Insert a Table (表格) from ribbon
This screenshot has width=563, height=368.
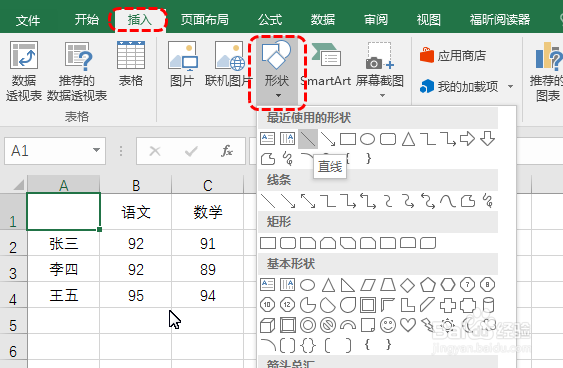pyautogui.click(x=131, y=64)
